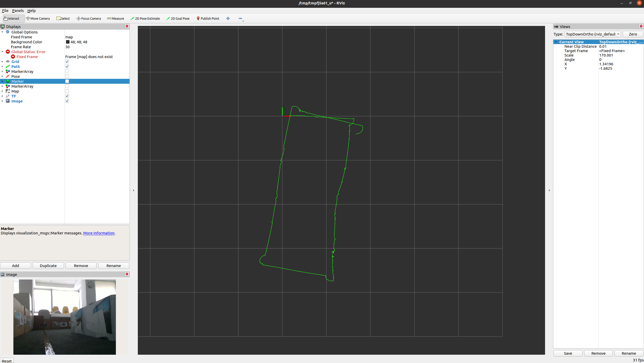644x363 pixels.
Task: Open the Help menu
Action: click(x=31, y=11)
